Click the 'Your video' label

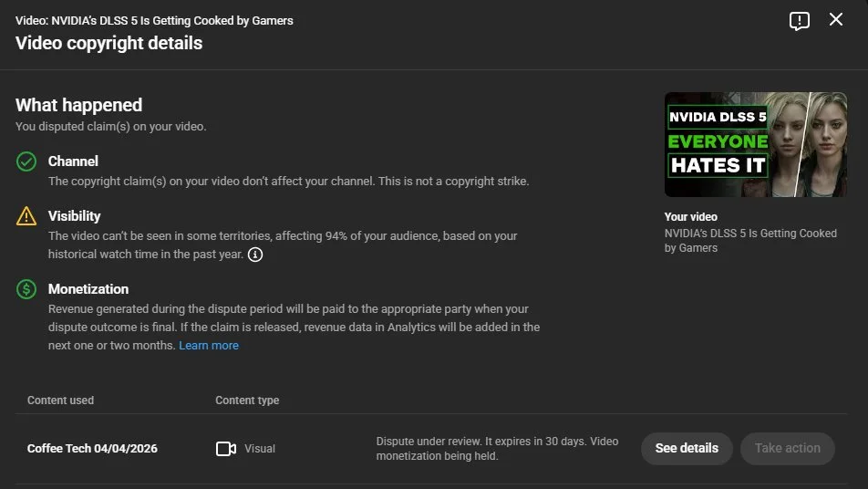tap(690, 217)
